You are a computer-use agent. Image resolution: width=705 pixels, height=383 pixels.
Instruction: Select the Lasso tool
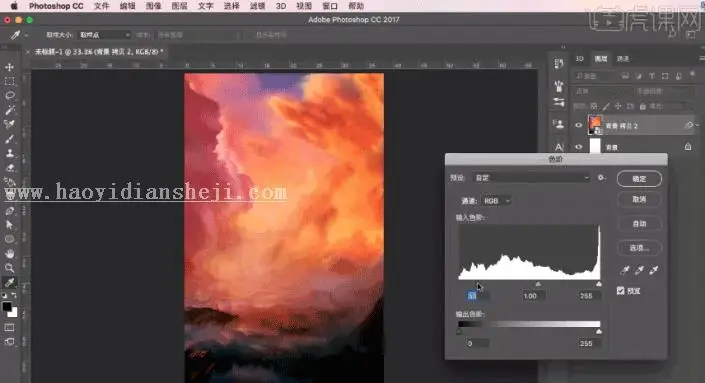[x=9, y=95]
